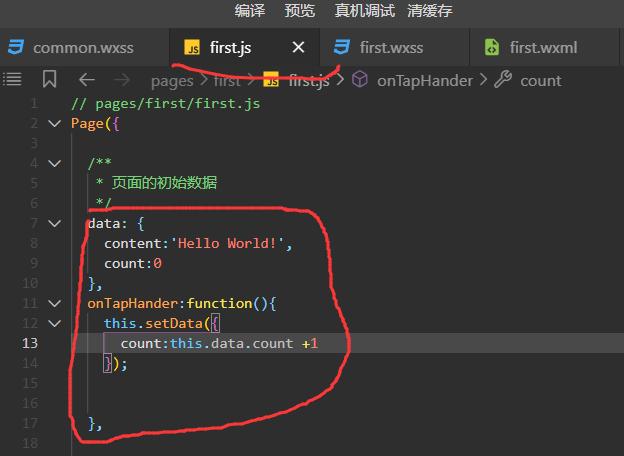Click the 清缓存 clear cache button
The height and width of the screenshot is (456, 624).
(430, 10)
